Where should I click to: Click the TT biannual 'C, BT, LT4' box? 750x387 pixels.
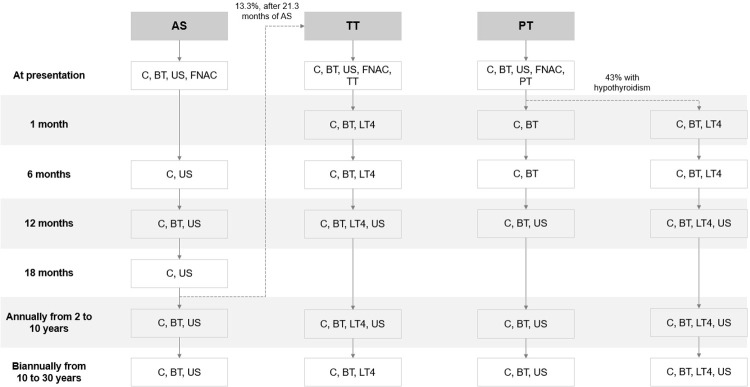(353, 372)
